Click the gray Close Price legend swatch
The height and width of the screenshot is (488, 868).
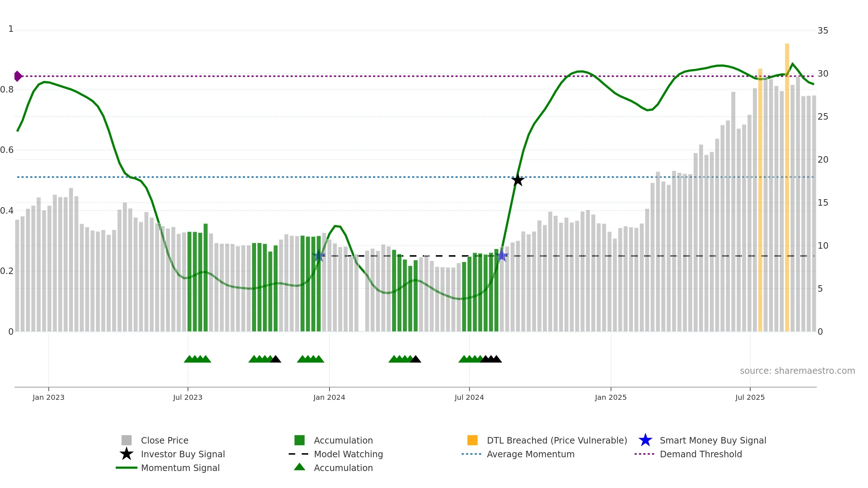click(127, 440)
